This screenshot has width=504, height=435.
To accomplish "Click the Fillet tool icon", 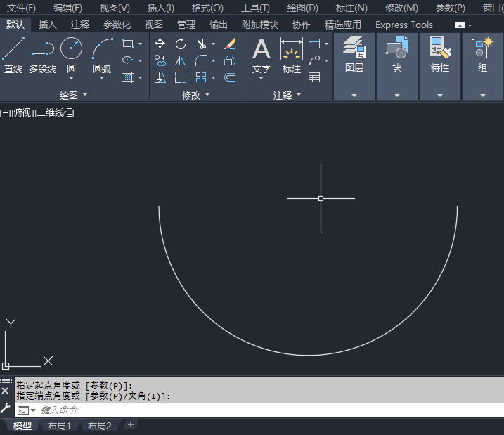I will tap(201, 60).
